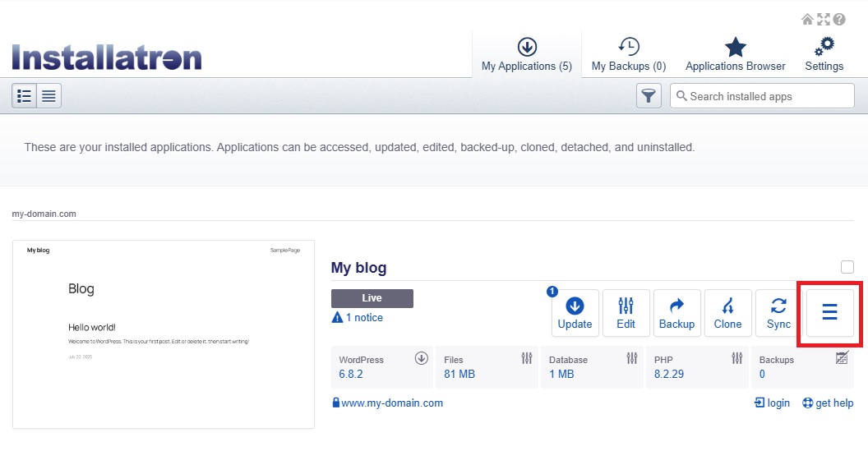Open the hamburger more-actions menu
Viewport: 868px width, 451px height.
[x=829, y=313]
